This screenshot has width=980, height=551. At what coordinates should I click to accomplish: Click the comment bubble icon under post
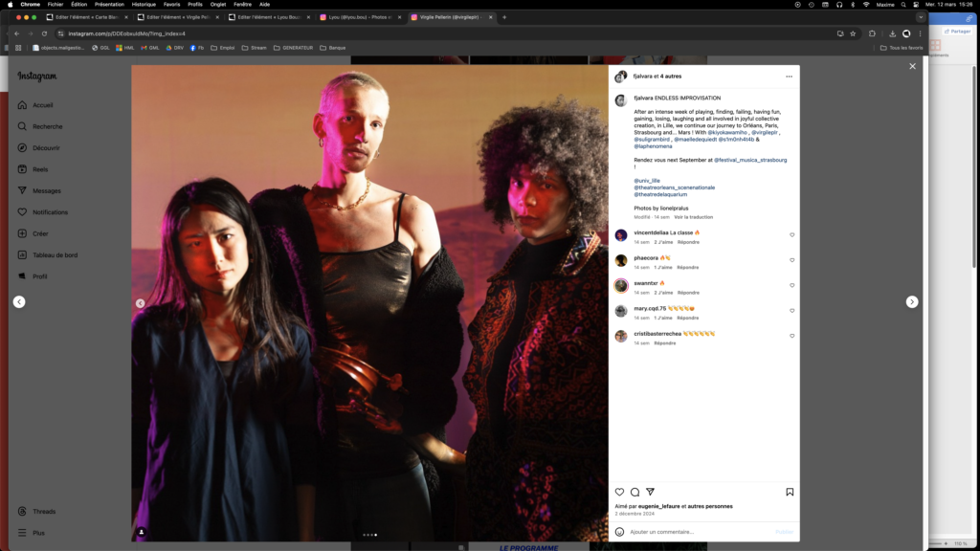tap(635, 492)
